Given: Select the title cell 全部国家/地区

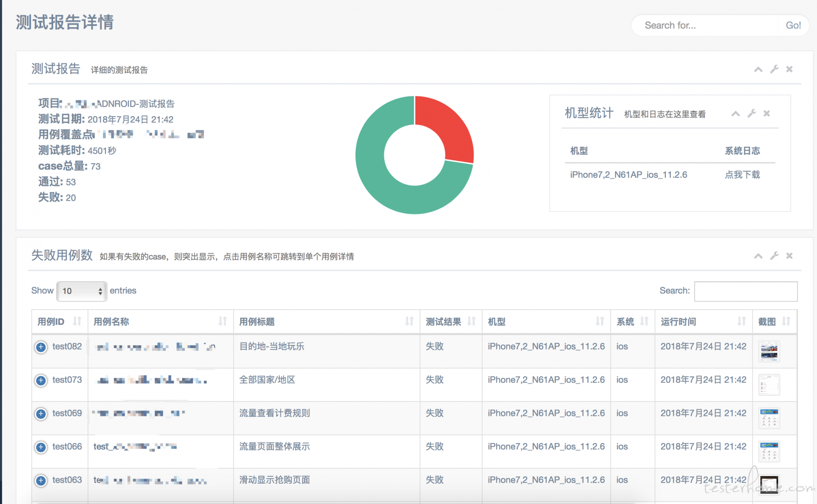Looking at the screenshot, I should pyautogui.click(x=267, y=380).
